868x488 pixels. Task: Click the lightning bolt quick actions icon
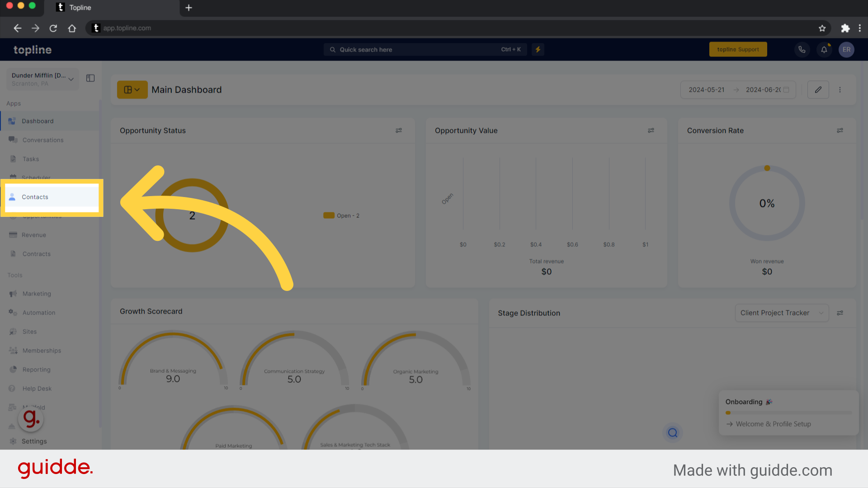tap(538, 50)
